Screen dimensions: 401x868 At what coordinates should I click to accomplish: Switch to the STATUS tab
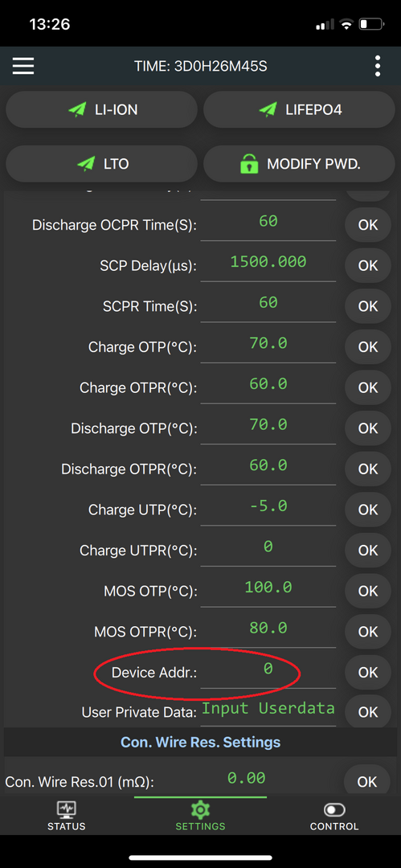click(x=67, y=817)
